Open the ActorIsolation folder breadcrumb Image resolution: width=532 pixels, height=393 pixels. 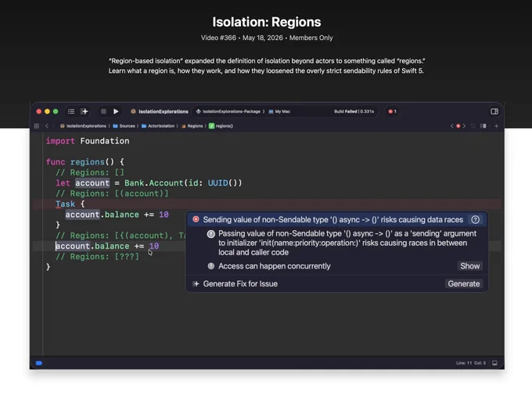158,126
